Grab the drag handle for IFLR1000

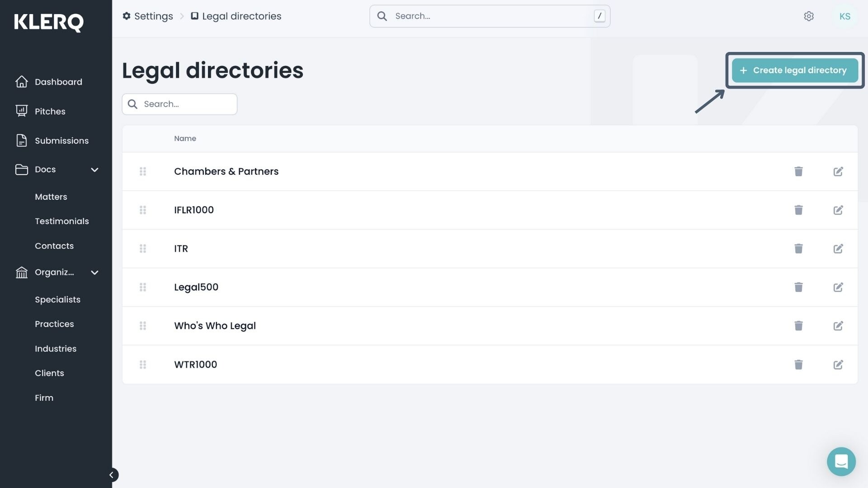(143, 210)
